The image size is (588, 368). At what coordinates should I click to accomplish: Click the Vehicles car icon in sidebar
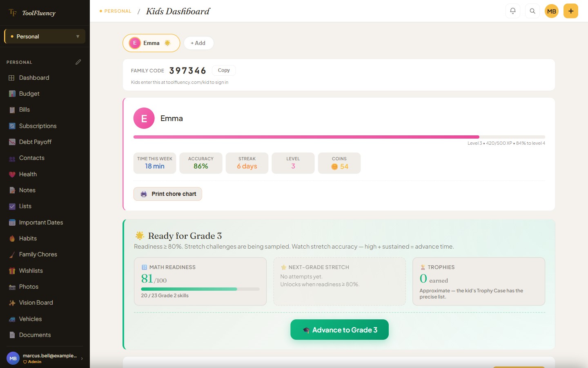pos(12,319)
